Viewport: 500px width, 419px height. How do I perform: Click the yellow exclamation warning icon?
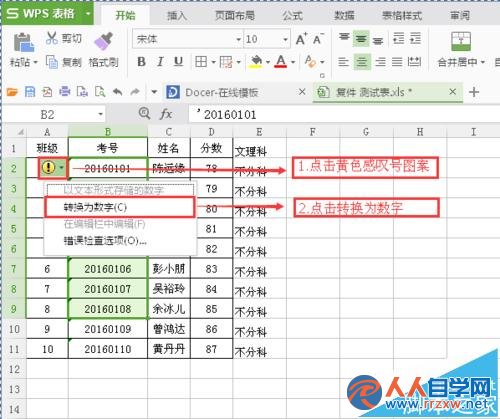click(x=49, y=167)
